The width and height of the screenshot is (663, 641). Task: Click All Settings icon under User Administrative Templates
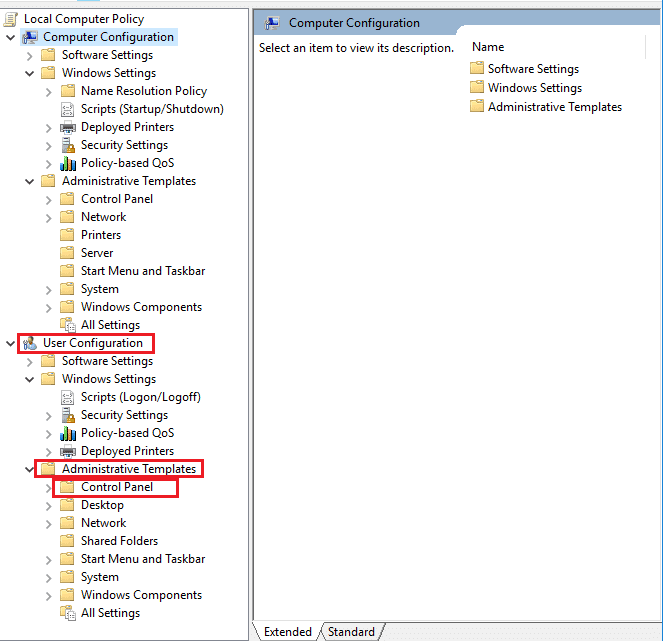click(68, 613)
